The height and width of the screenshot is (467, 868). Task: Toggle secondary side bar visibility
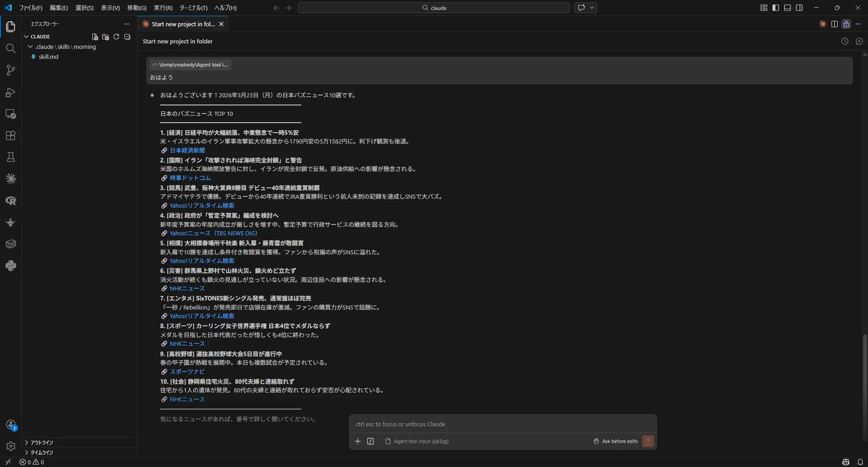point(799,8)
